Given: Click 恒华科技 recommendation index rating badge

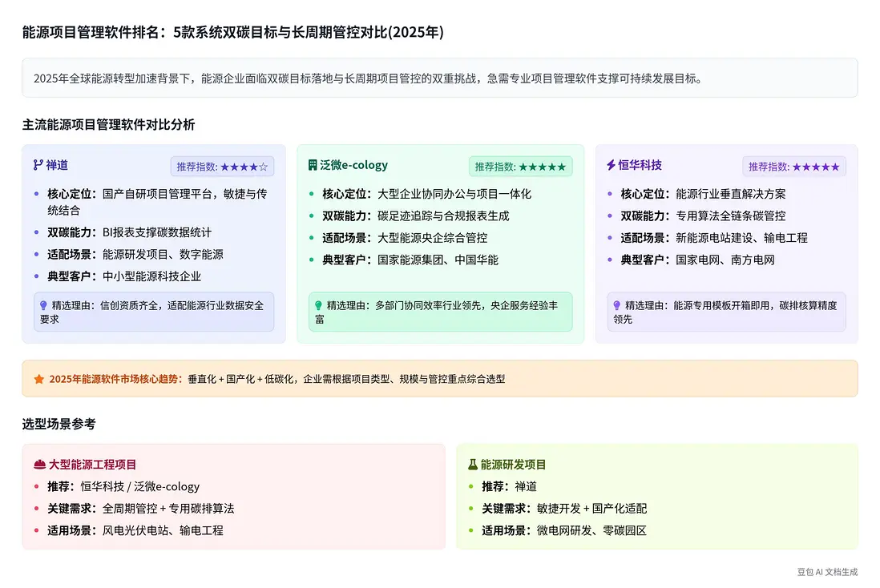Looking at the screenshot, I should (x=793, y=167).
